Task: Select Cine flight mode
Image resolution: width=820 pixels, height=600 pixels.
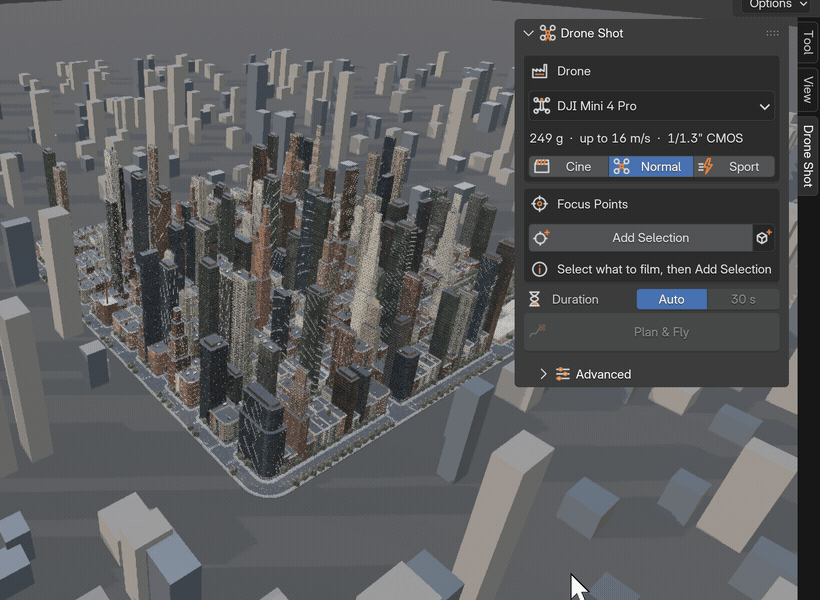Action: point(568,167)
